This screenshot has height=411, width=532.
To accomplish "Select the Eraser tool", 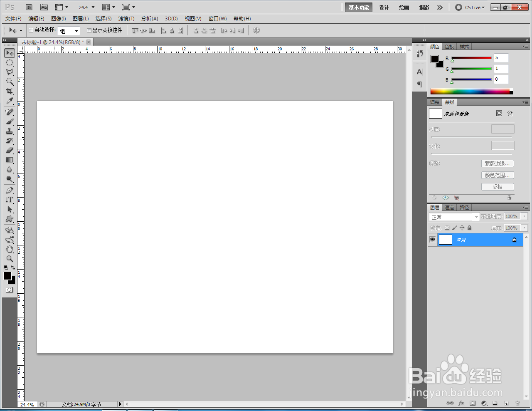I will [10, 150].
